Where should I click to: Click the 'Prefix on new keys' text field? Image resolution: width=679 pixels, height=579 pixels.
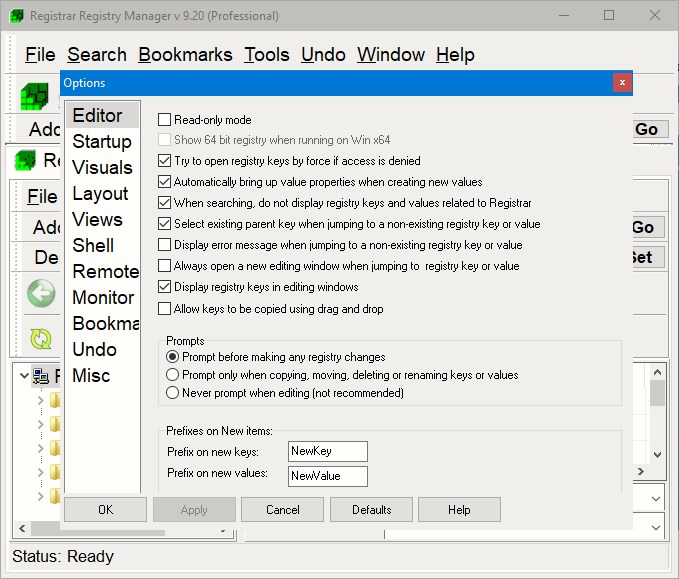point(327,451)
